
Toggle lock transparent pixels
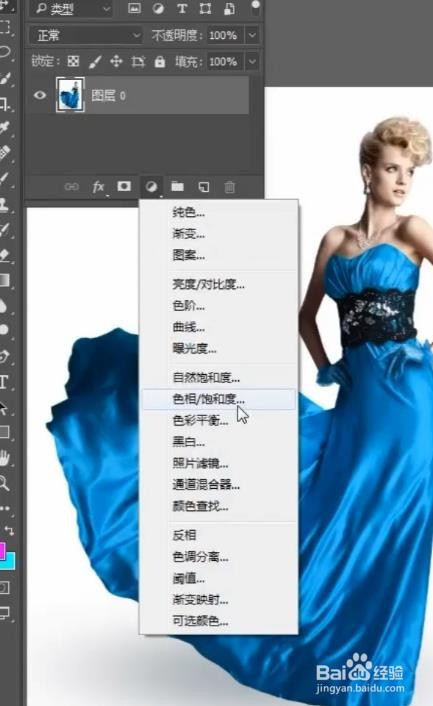point(73,61)
